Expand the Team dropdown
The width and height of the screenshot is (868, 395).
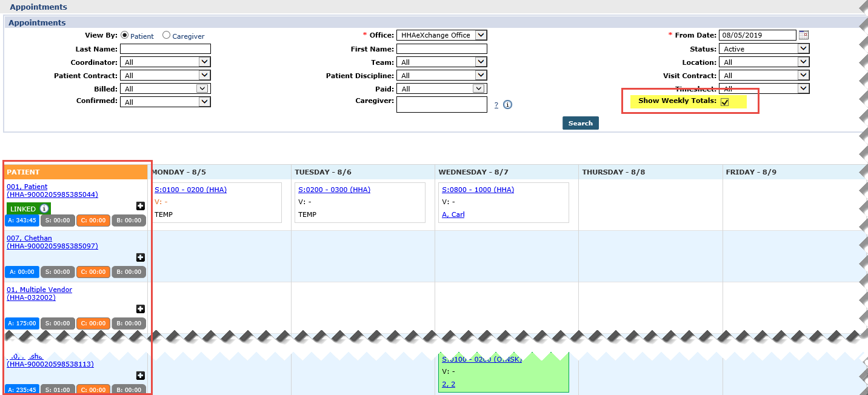click(x=441, y=62)
